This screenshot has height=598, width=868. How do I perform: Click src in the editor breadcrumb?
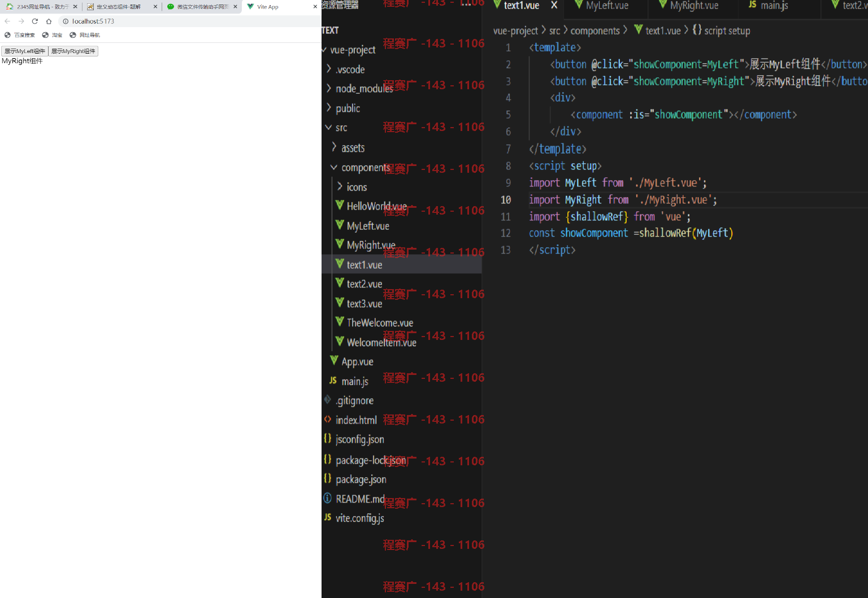coord(555,31)
